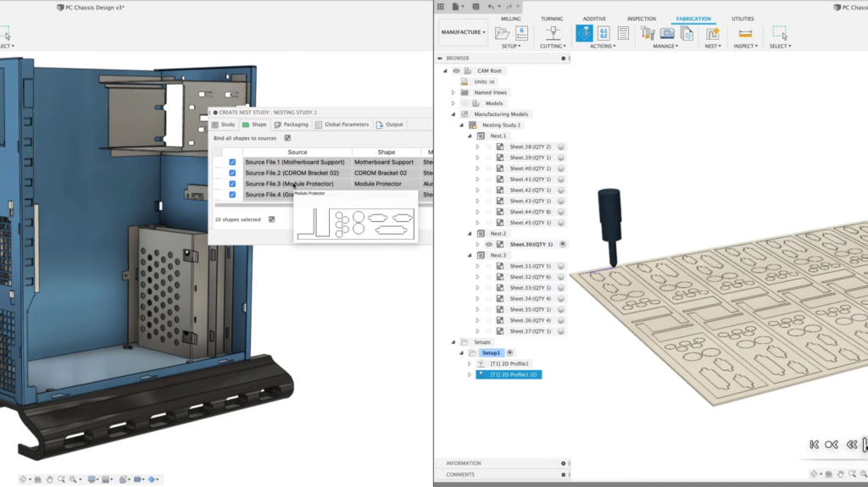The height and width of the screenshot is (487, 868).
Task: Uncheck Bind all shapes to sources
Action: (287, 138)
